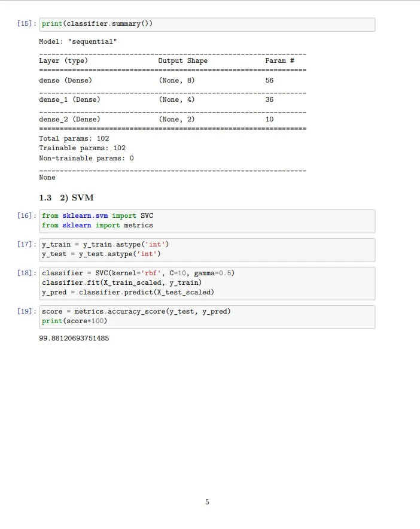This screenshot has width=420, height=529.
Task: Click the page number 5 footer
Action: [207, 502]
